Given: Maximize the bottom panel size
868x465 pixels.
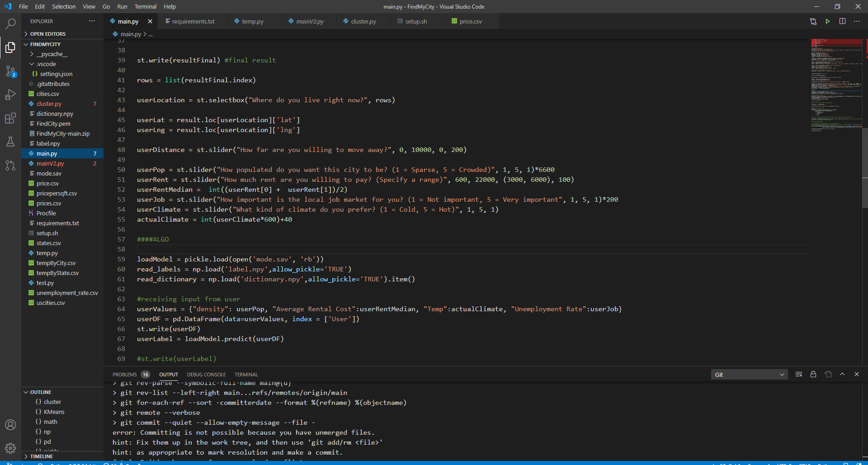Looking at the screenshot, I should pos(842,375).
